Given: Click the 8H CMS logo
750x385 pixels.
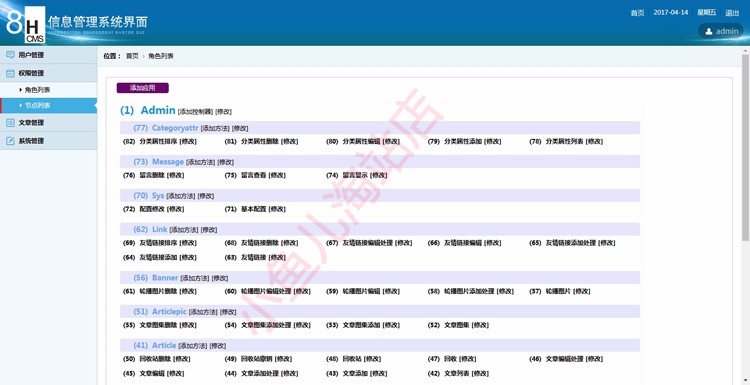Looking at the screenshot, I should coord(25,24).
